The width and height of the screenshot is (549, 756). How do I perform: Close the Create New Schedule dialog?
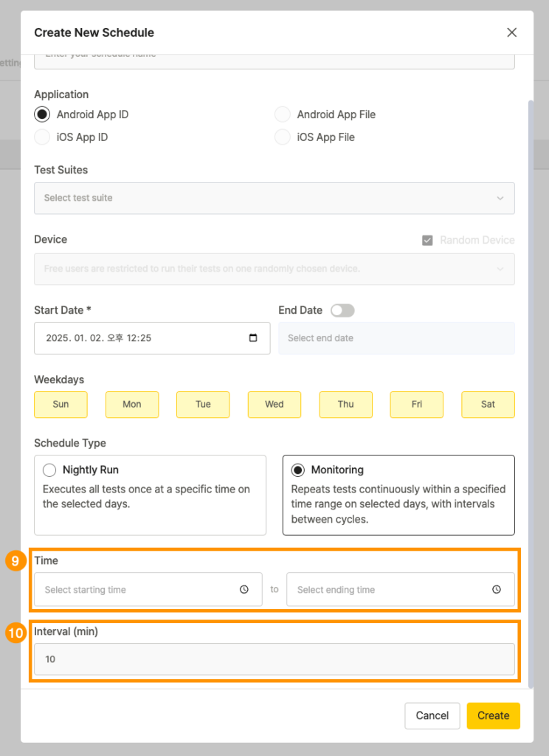tap(511, 32)
